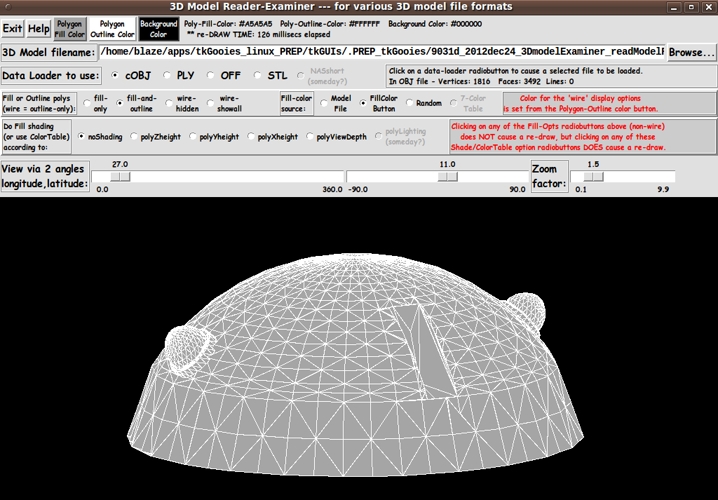Click the window menu button in the title bar

point(8,7)
